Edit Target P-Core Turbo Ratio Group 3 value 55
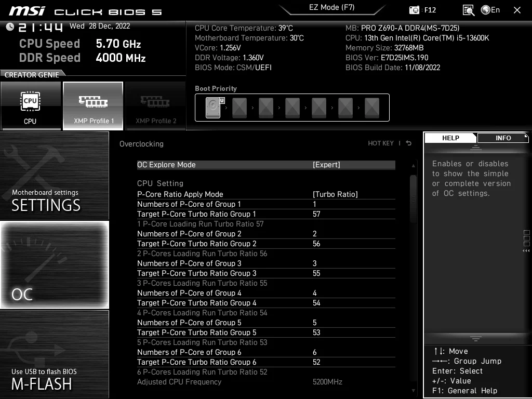532x399 pixels. click(316, 273)
